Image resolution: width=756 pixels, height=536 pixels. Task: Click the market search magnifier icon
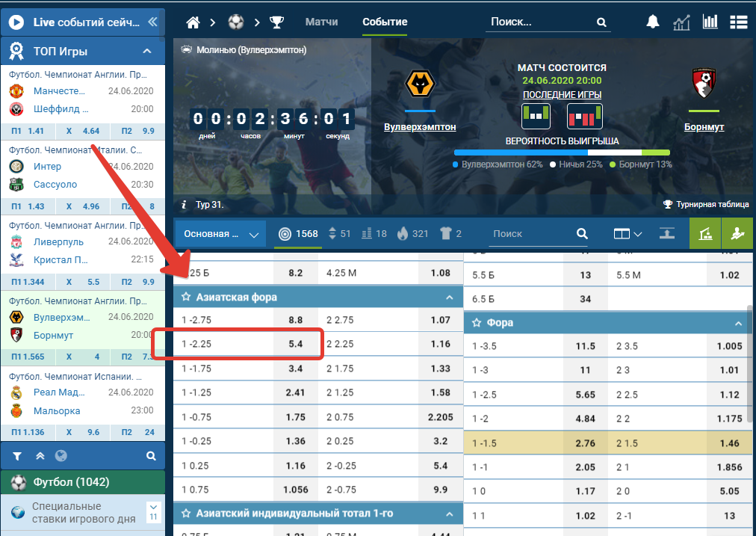tap(583, 233)
